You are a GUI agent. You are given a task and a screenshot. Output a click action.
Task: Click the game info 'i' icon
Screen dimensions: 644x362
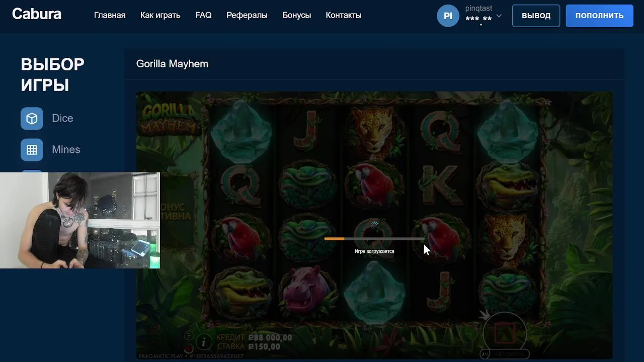[x=203, y=342]
